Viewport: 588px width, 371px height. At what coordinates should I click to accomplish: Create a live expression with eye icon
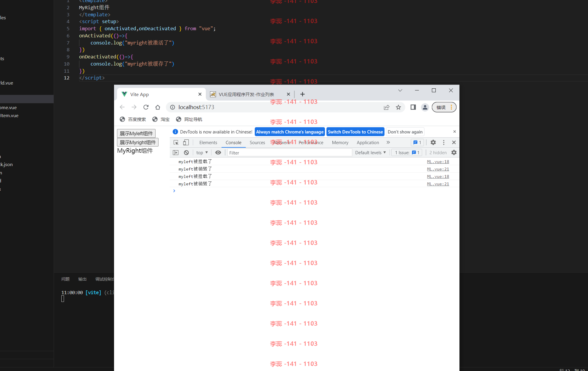218,152
